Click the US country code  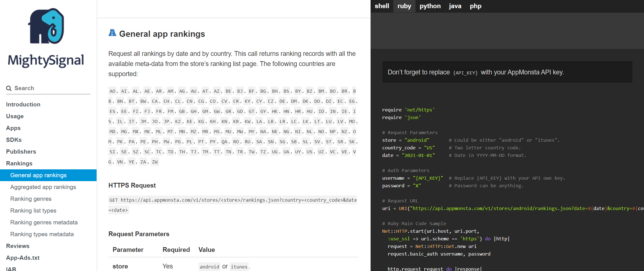coord(309,152)
